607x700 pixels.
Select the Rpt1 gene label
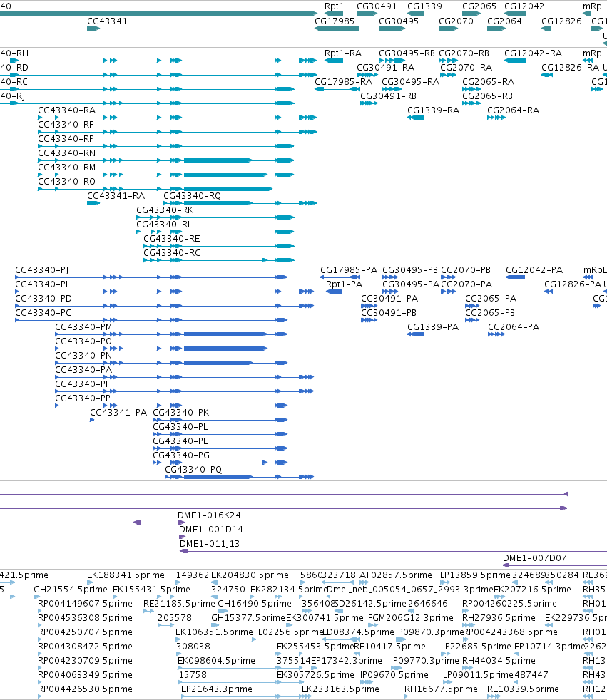click(334, 6)
